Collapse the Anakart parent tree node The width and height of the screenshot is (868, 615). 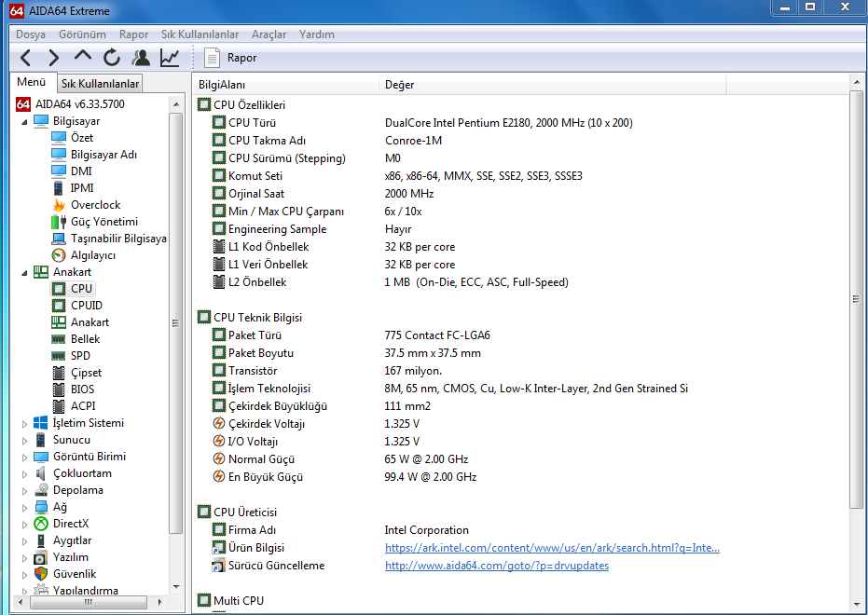coord(24,273)
